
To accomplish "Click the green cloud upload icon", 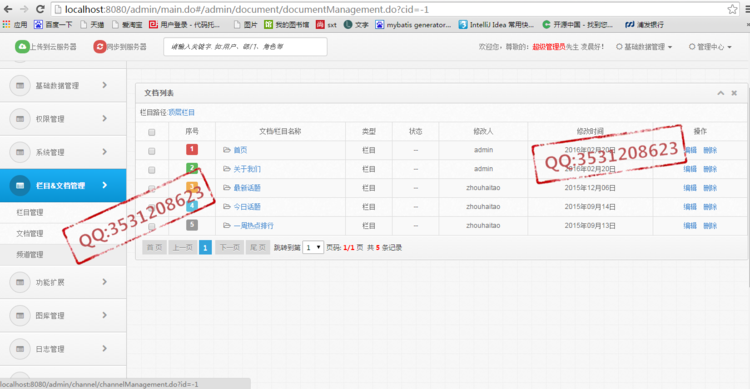I will point(22,46).
